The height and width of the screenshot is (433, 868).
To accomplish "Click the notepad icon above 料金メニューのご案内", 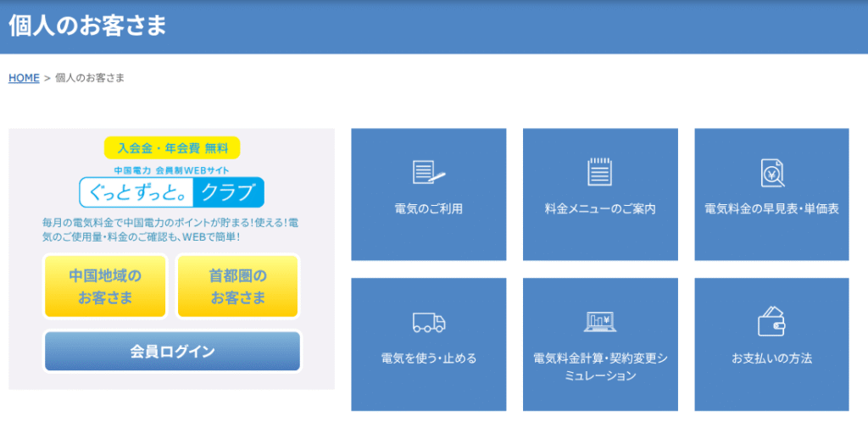I will [600, 172].
